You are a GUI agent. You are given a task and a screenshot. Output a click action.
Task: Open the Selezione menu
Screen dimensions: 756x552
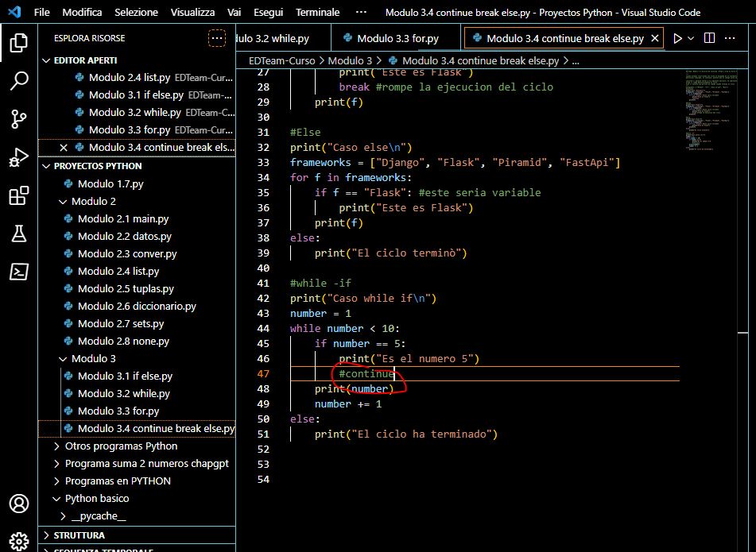click(136, 12)
